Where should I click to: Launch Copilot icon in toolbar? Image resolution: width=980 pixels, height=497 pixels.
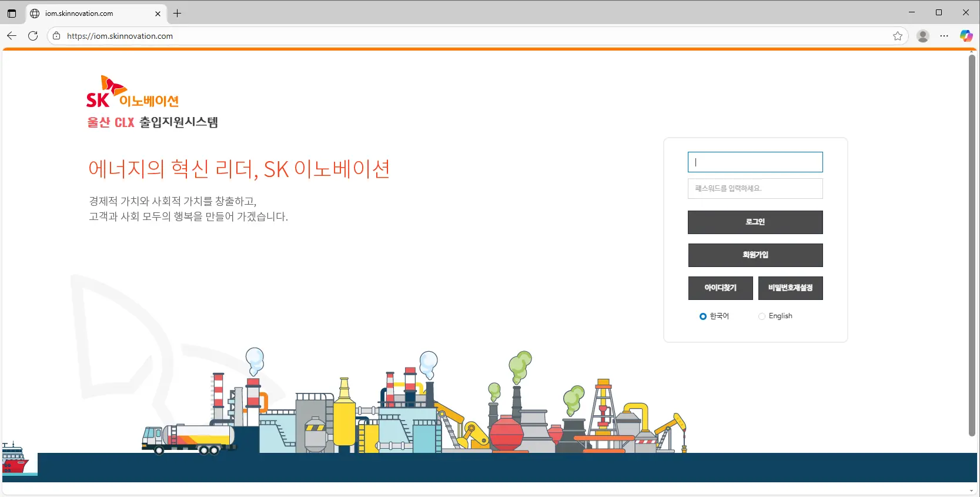pyautogui.click(x=966, y=36)
